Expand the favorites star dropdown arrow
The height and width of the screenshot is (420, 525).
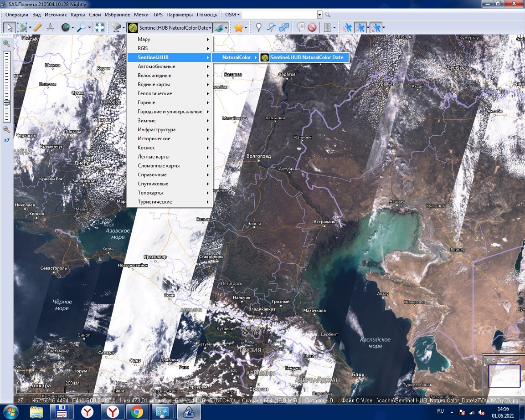(246, 28)
